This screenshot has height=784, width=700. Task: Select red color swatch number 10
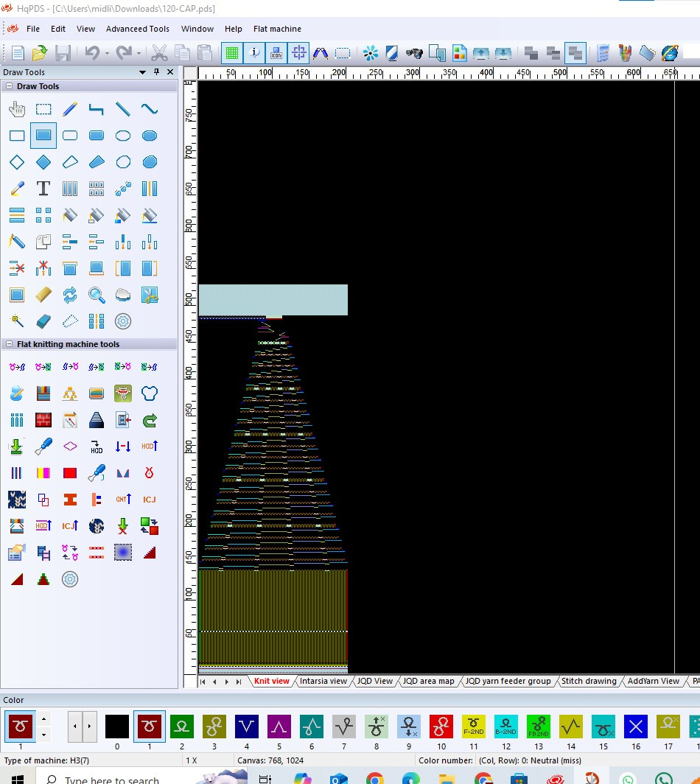coord(441,727)
